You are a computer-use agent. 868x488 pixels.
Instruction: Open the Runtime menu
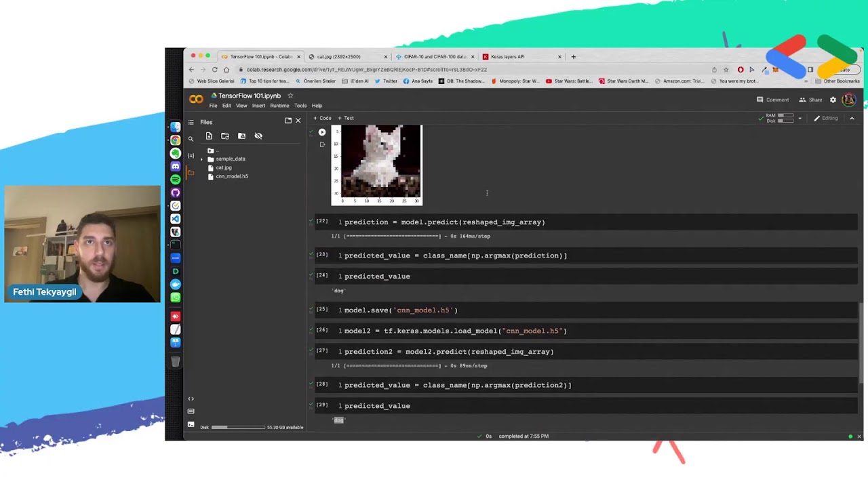point(279,106)
